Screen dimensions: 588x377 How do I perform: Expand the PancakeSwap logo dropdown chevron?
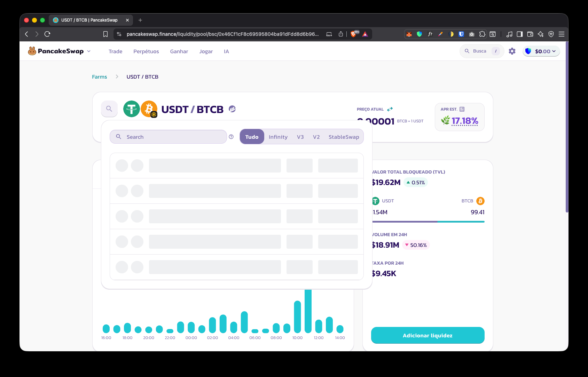pyautogui.click(x=89, y=51)
